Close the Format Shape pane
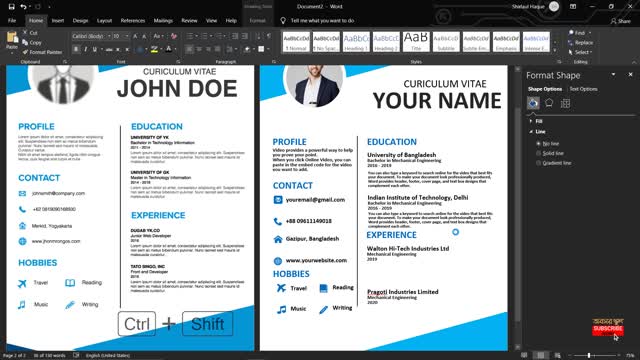 coord(630,75)
